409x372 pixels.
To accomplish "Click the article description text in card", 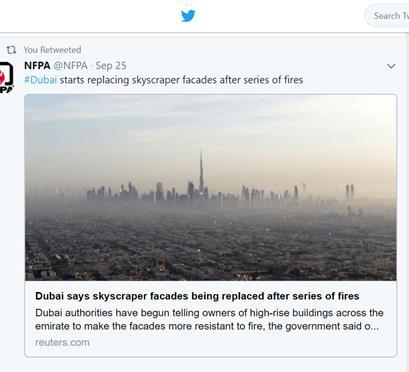I will pos(209,319).
